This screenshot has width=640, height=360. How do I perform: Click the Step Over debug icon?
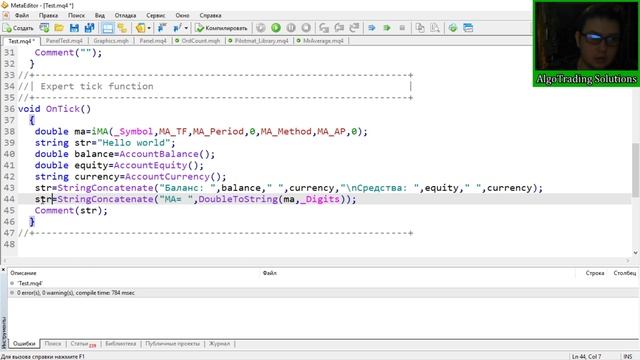339,28
